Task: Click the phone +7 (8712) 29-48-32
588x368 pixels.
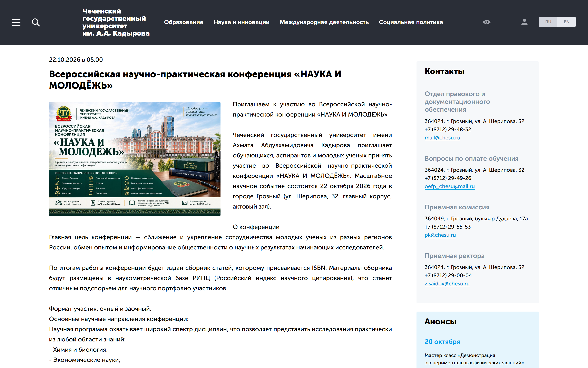Action: pos(448,129)
